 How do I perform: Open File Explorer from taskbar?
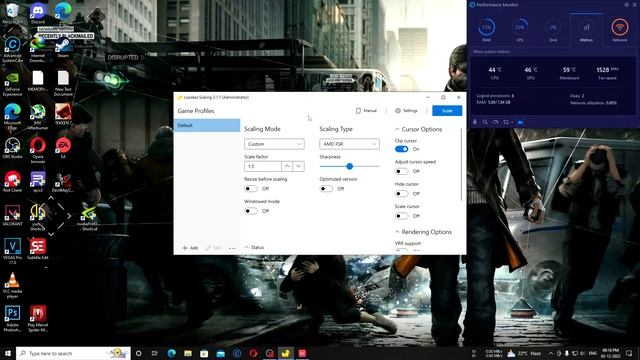pyautogui.click(x=188, y=353)
